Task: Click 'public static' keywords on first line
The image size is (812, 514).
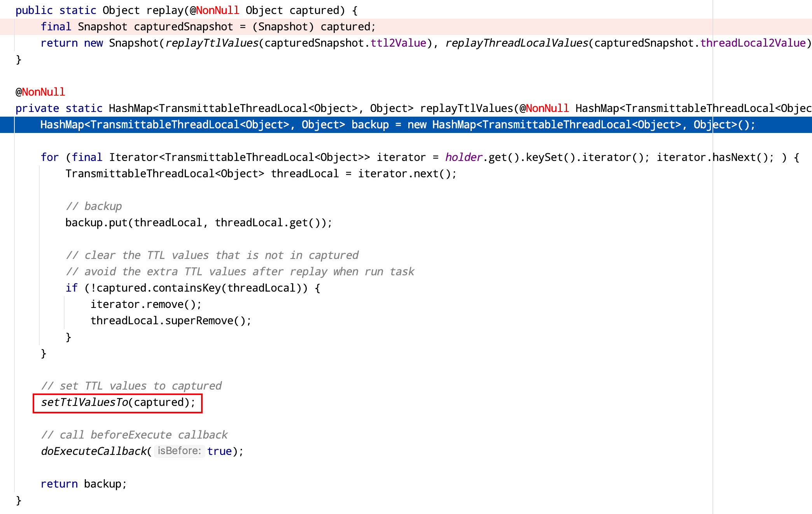Action: 56,10
